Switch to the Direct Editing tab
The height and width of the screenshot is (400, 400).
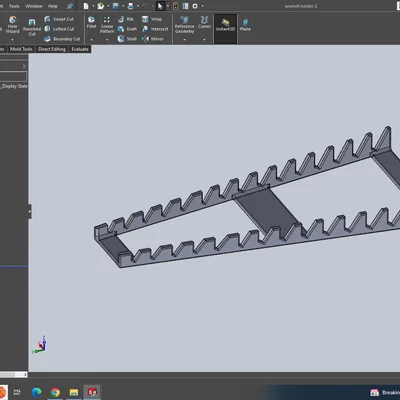[52, 49]
